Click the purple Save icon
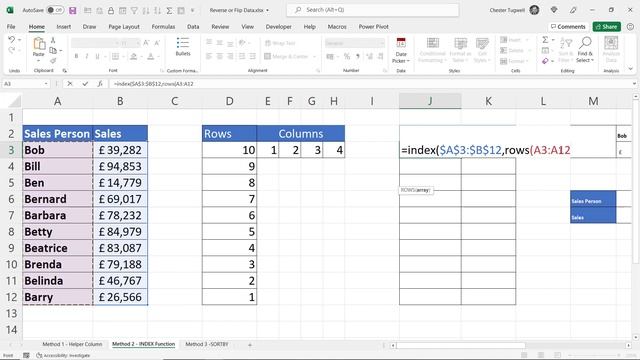The height and width of the screenshot is (360, 640). pyautogui.click(x=73, y=10)
